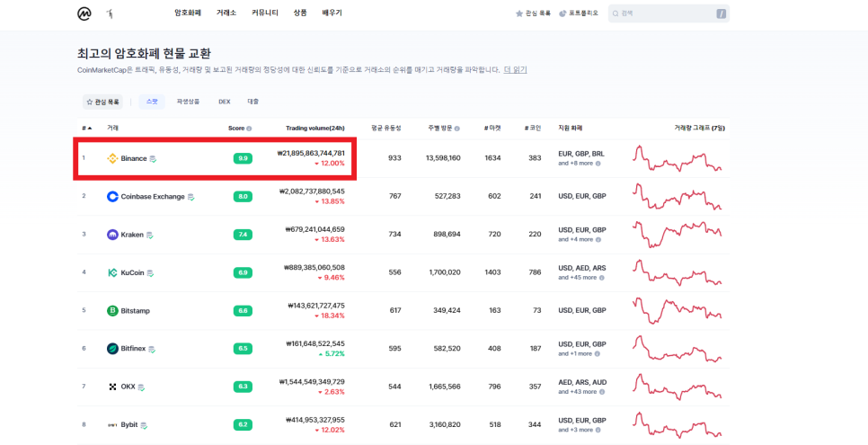Screen dimensions: 868x445
Task: Click the info icon beside 주별 방문 header
Action: tap(457, 129)
